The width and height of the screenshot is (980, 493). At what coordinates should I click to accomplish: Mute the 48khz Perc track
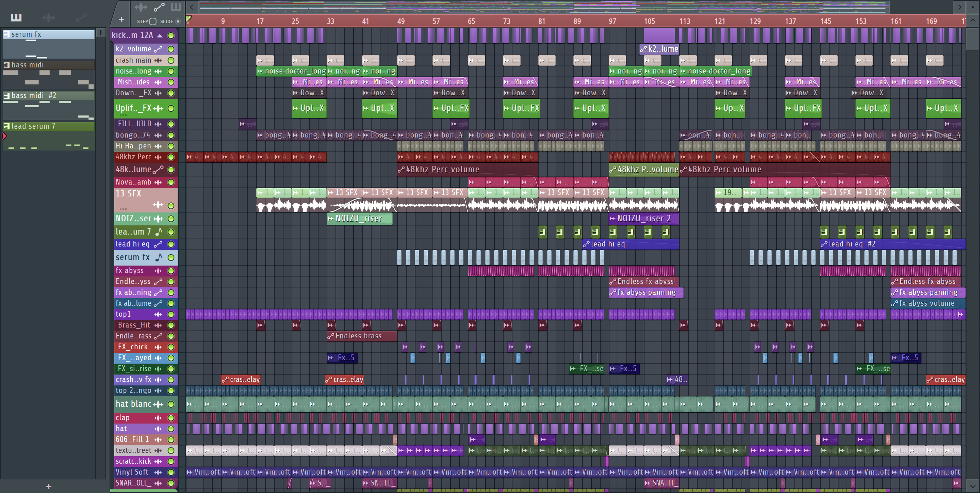click(171, 157)
